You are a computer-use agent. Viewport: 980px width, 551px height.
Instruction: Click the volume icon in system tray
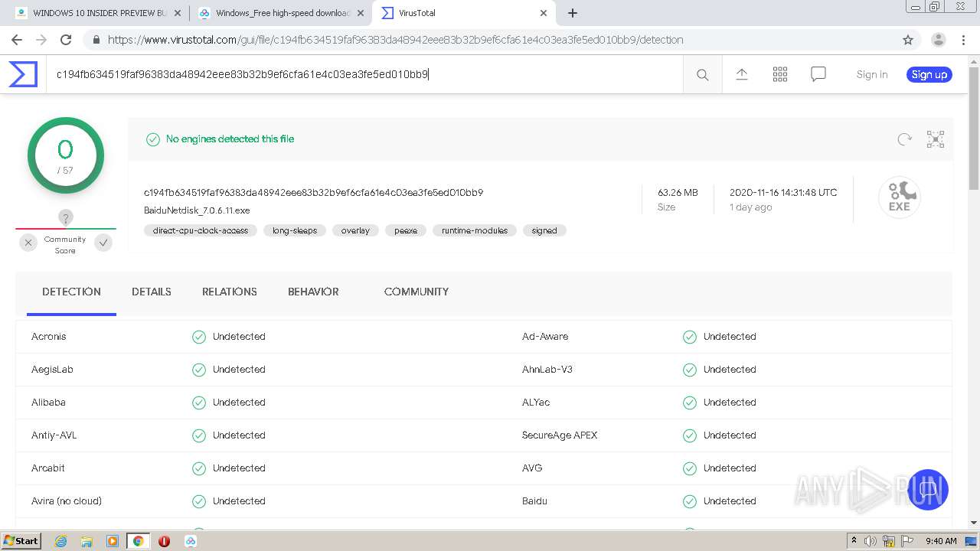pyautogui.click(x=871, y=541)
